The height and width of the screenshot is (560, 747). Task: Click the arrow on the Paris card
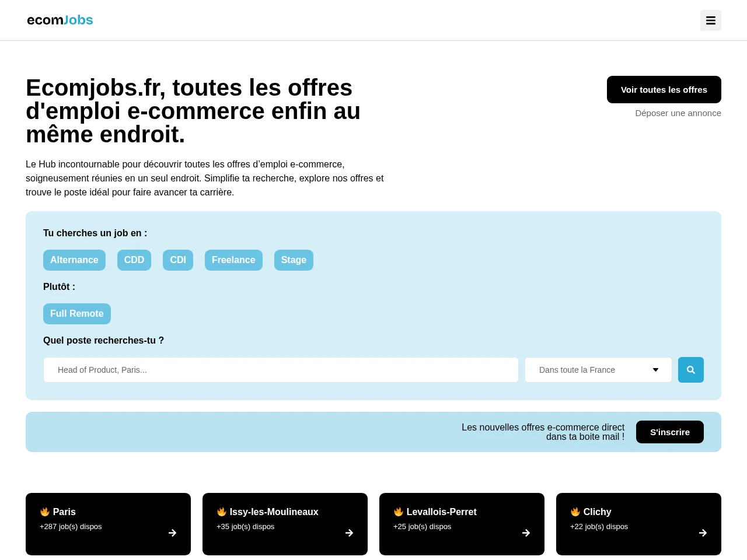172,533
